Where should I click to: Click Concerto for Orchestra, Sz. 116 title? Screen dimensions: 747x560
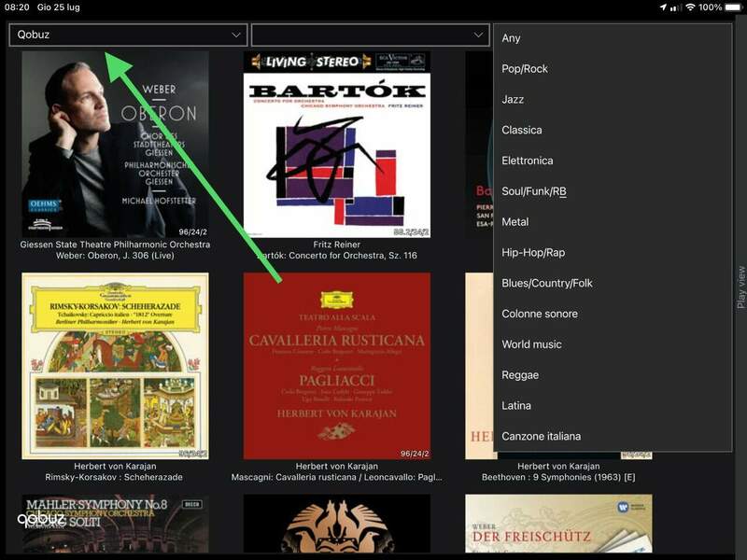pyautogui.click(x=353, y=256)
